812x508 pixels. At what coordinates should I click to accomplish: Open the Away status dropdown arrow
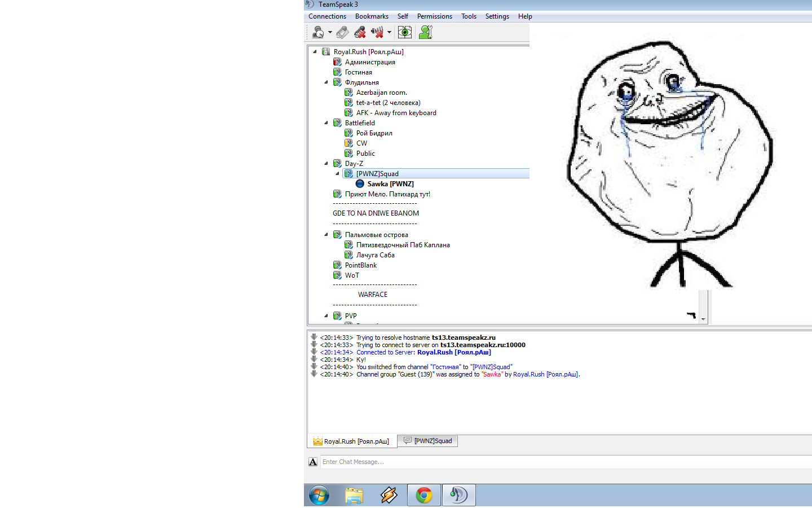(x=330, y=32)
